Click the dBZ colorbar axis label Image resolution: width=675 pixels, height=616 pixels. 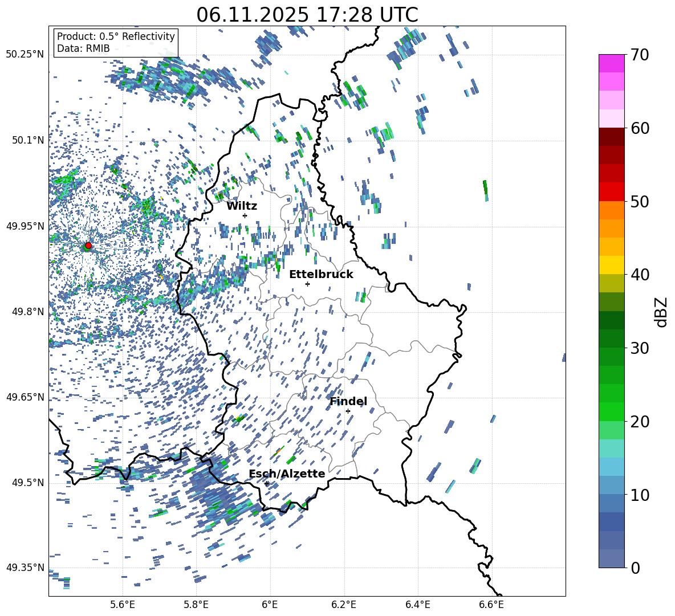[661, 311]
